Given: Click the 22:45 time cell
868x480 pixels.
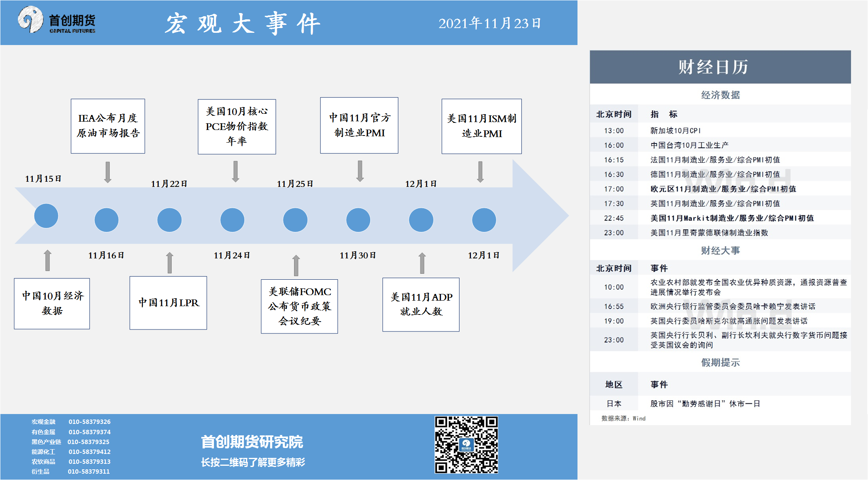Looking at the screenshot, I should coord(614,218).
